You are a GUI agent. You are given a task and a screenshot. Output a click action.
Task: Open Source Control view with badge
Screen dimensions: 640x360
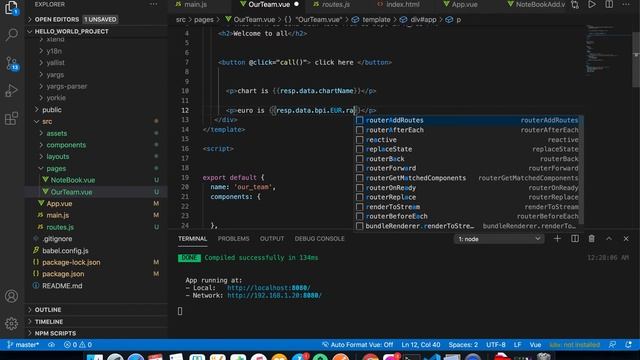point(11,63)
